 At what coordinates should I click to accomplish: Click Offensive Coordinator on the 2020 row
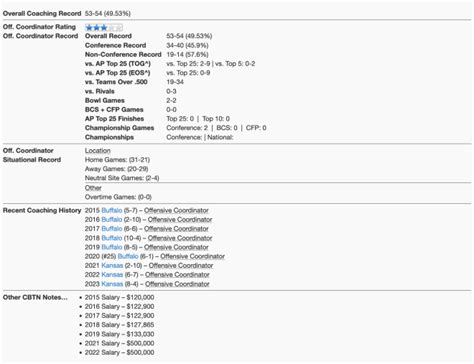[x=193, y=256]
